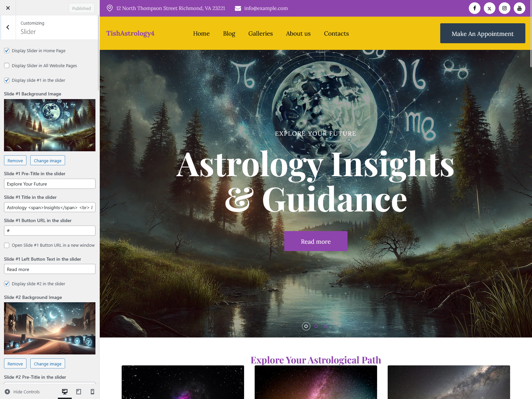Switch to desktop preview device icon
The height and width of the screenshot is (399, 532).
coord(65,392)
